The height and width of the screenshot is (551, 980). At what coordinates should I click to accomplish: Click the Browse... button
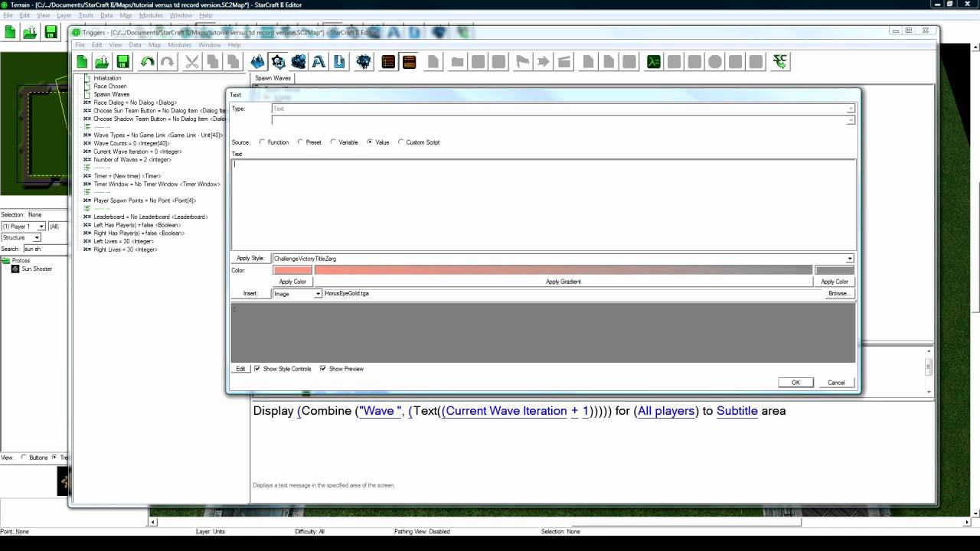838,294
